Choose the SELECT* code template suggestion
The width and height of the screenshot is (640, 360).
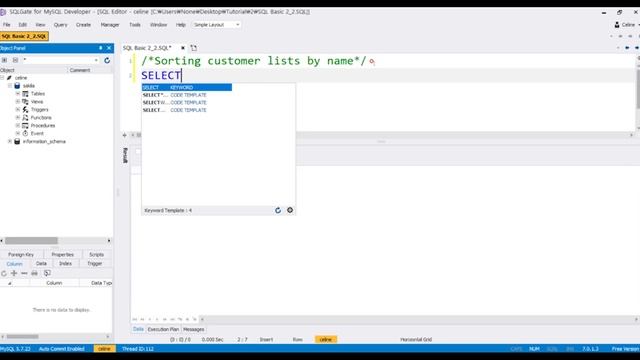[187, 95]
